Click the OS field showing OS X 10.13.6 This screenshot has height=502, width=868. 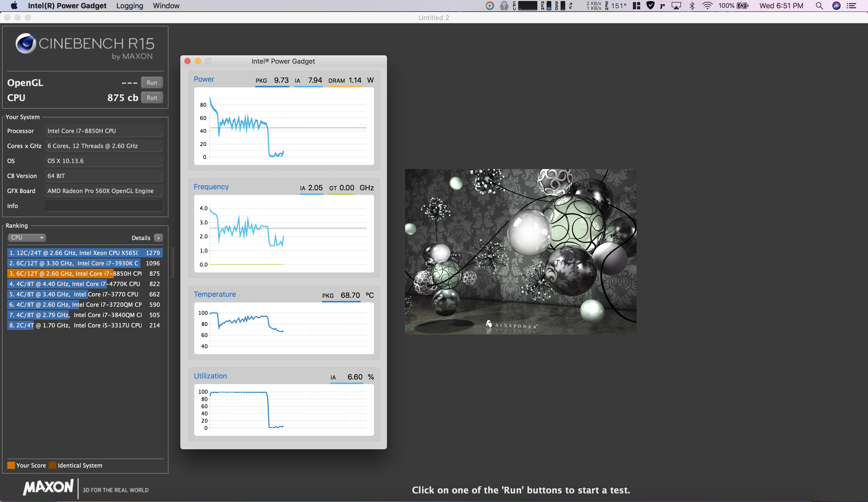[x=104, y=161]
